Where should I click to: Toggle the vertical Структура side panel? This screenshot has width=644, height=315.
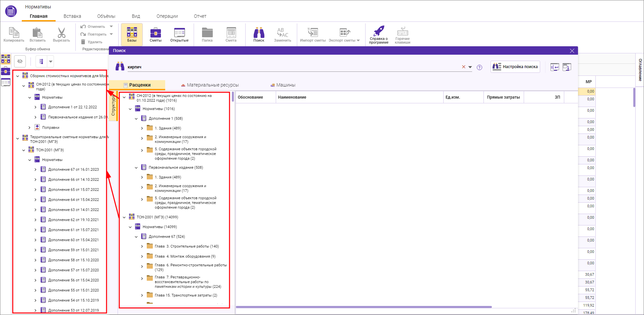click(113, 105)
